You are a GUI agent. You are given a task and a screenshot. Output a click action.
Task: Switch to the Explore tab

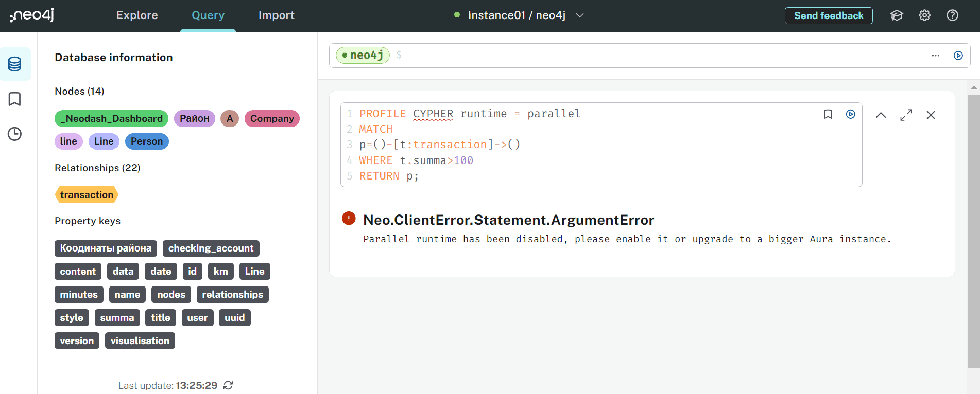[137, 15]
